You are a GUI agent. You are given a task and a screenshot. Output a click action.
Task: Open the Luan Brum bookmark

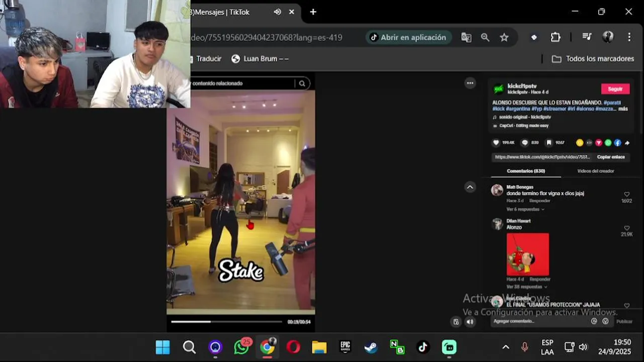pyautogui.click(x=260, y=59)
